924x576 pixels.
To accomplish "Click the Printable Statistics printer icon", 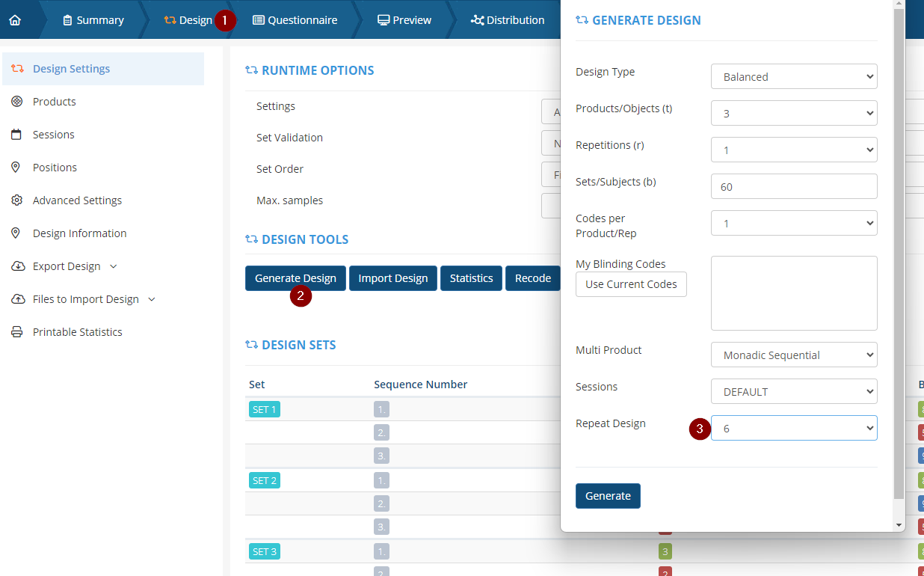I will (x=16, y=332).
